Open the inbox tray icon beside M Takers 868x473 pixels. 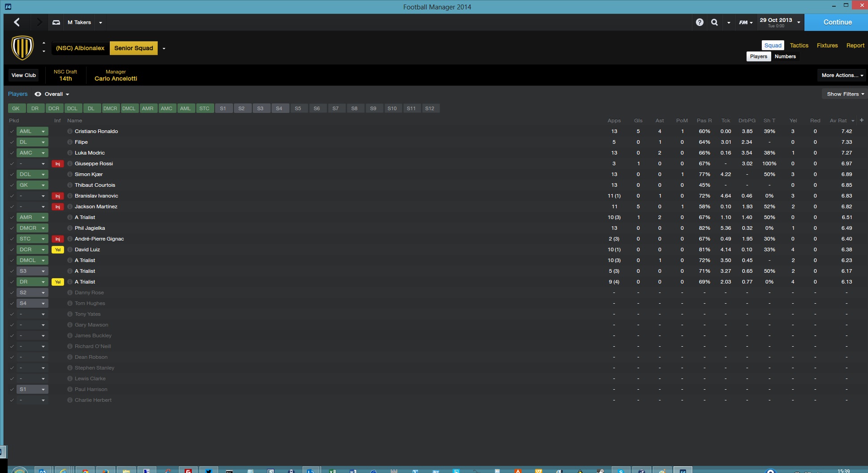(x=56, y=22)
